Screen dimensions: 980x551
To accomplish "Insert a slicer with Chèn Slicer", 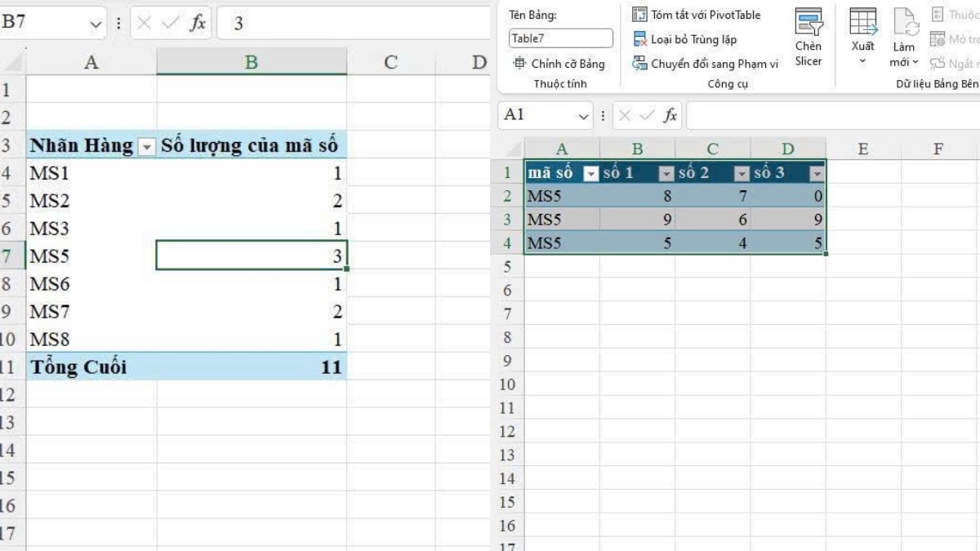I will point(808,38).
